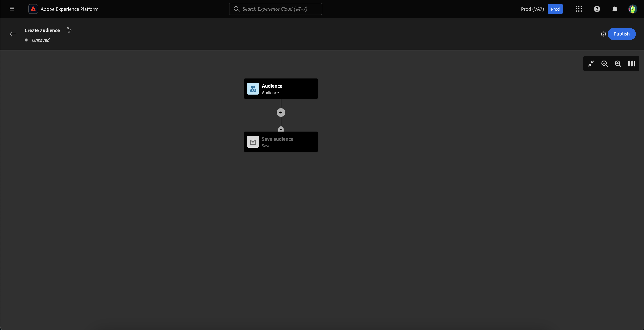Open the user profile avatar
Image resolution: width=644 pixels, height=330 pixels.
pyautogui.click(x=632, y=9)
